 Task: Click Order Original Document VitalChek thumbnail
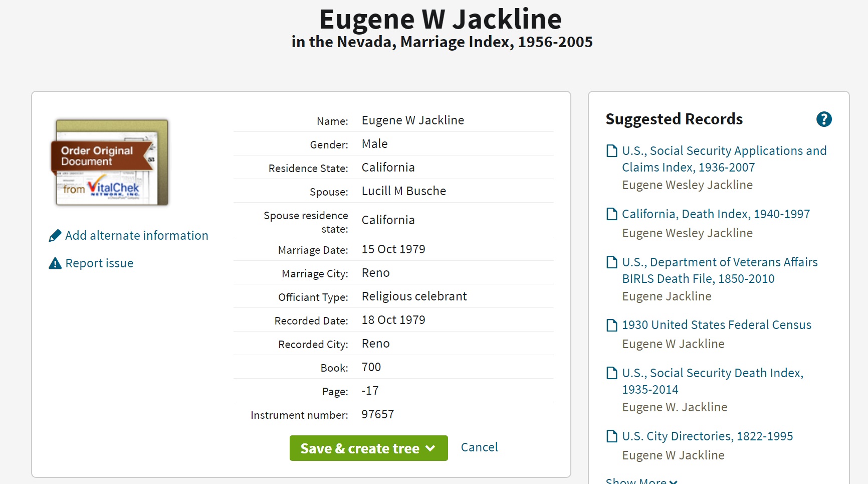[112, 163]
